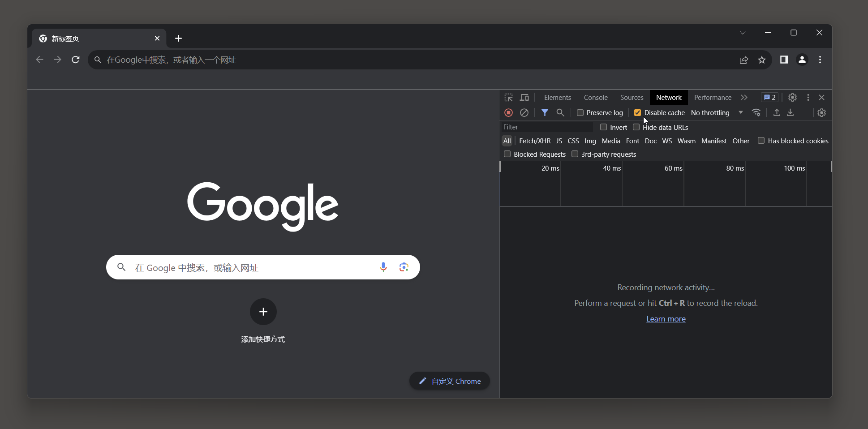Toggle the device toolbar icon
The image size is (868, 429).
click(x=524, y=97)
